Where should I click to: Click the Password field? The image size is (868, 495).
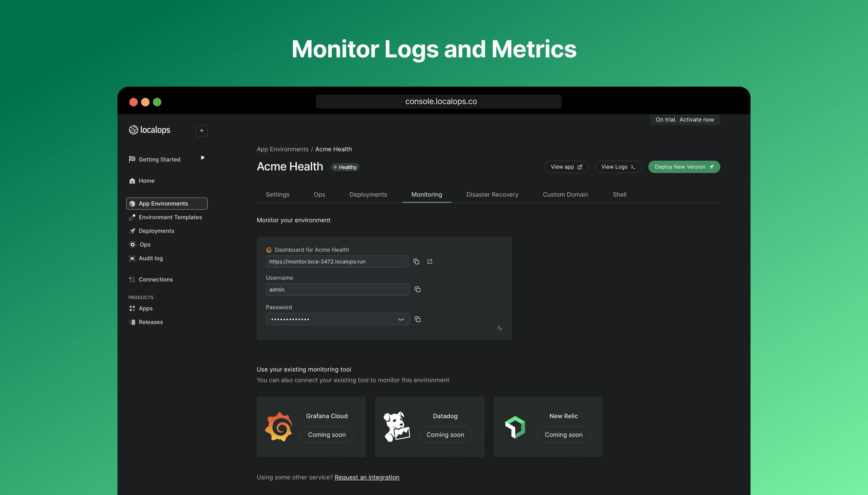point(338,319)
